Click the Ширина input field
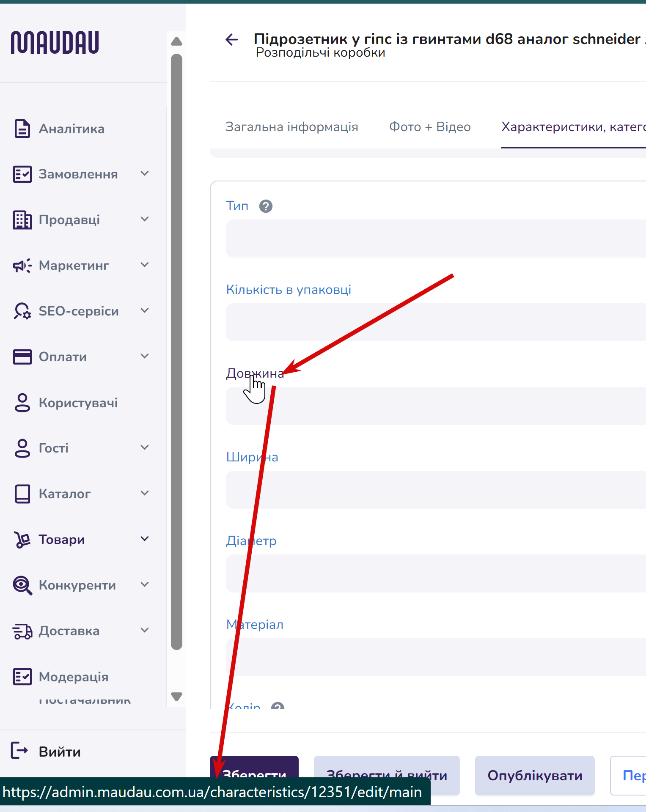Screen dimensions: 646x812 (x=436, y=490)
